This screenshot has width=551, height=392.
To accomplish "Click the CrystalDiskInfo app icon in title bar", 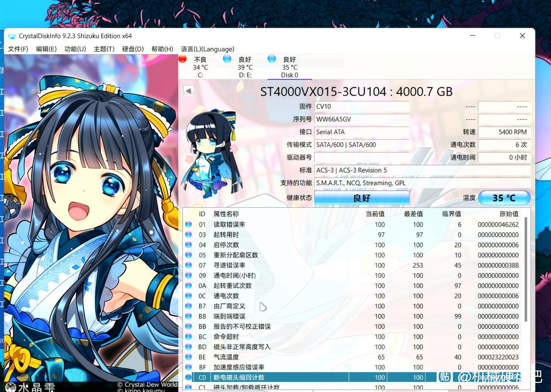I will [12, 36].
